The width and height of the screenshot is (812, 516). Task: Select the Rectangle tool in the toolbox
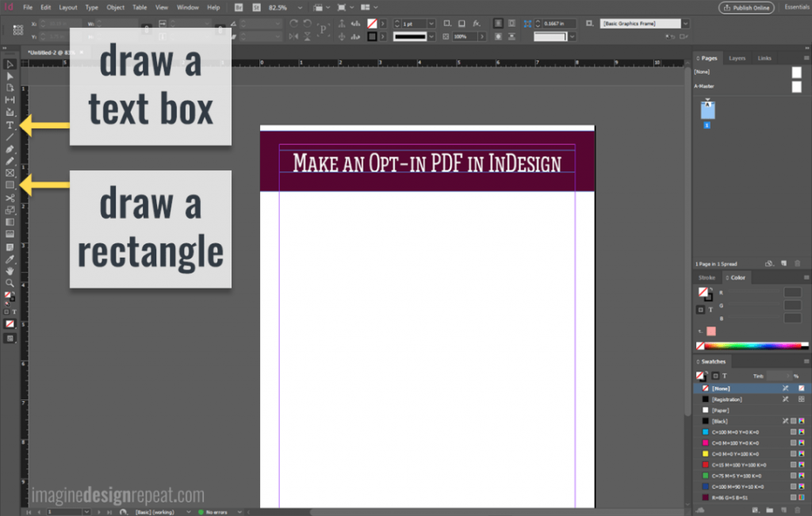(10, 185)
